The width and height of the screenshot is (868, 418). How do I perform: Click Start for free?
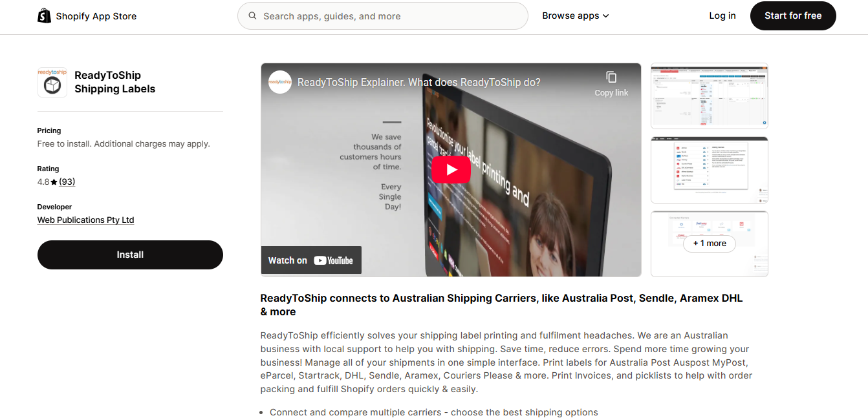[x=793, y=16]
